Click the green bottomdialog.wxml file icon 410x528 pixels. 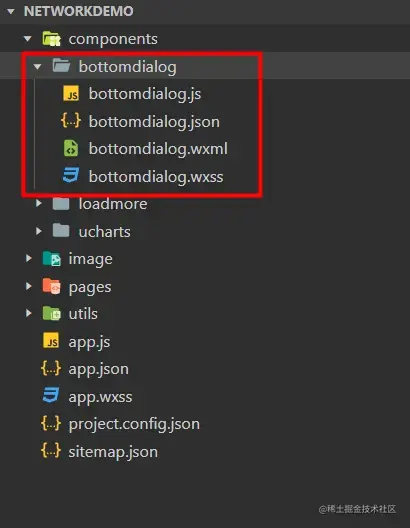pos(71,148)
